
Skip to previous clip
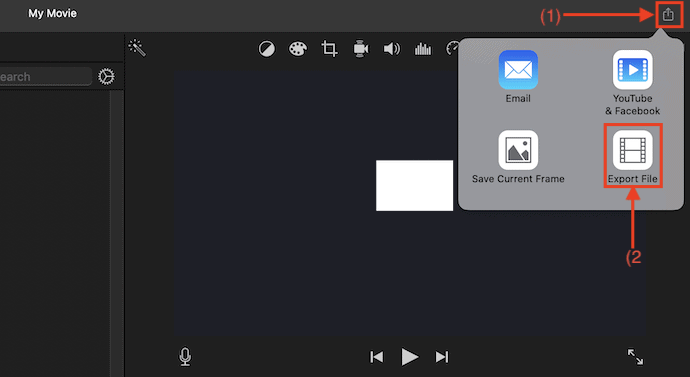pos(377,357)
